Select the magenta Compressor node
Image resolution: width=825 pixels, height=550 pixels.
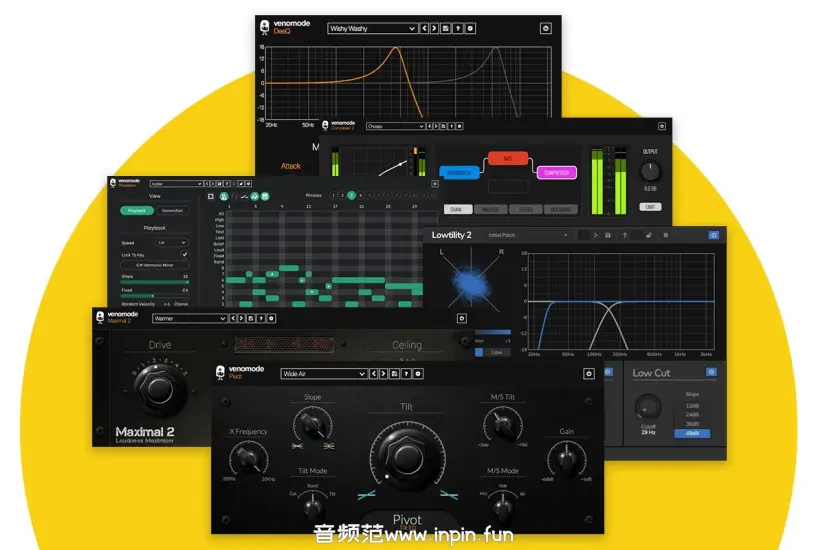pyautogui.click(x=557, y=173)
